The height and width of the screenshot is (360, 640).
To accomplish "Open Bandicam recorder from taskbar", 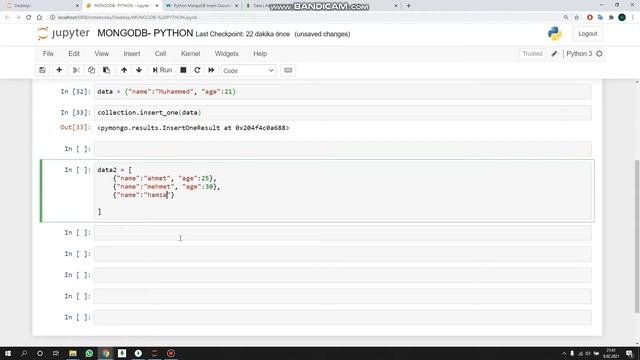I will coord(171,353).
